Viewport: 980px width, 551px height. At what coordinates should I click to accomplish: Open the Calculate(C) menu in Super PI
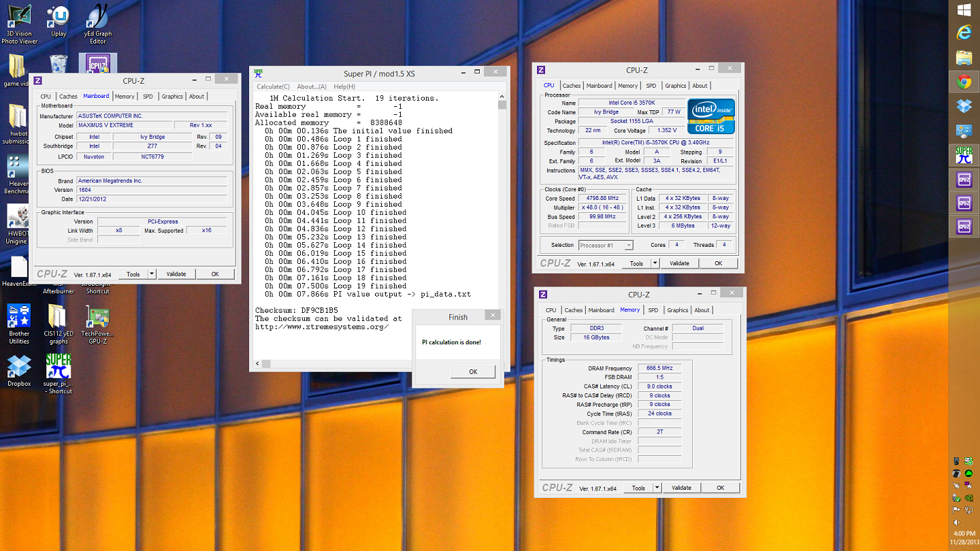273,86
